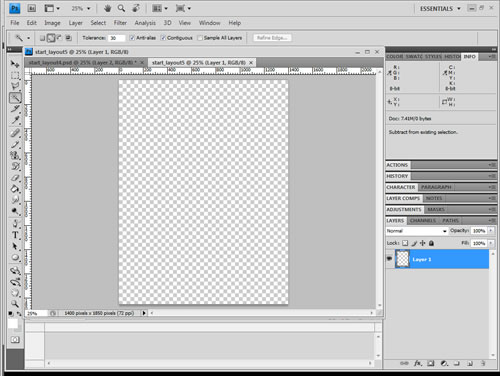This screenshot has width=500, height=376.
Task: Click the link layers icon
Action: coord(404,363)
